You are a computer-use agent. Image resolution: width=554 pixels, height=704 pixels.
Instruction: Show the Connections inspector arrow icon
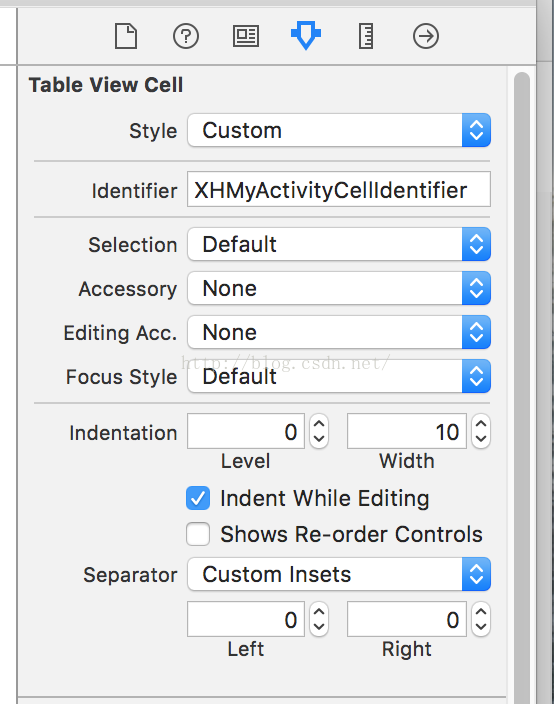tap(426, 36)
